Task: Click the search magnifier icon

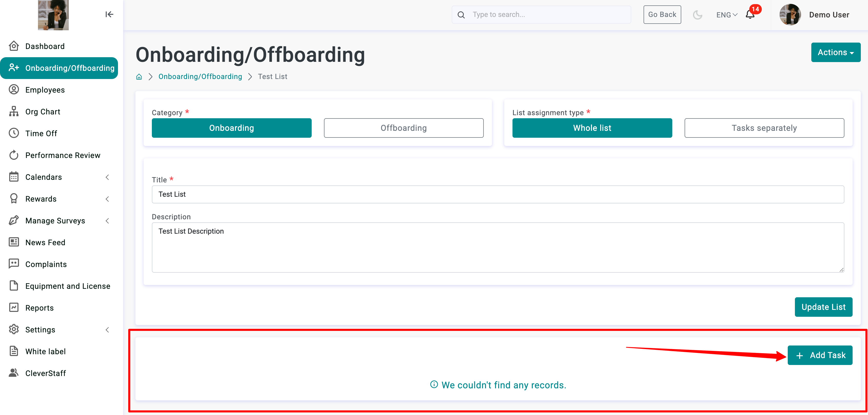Action: (461, 15)
